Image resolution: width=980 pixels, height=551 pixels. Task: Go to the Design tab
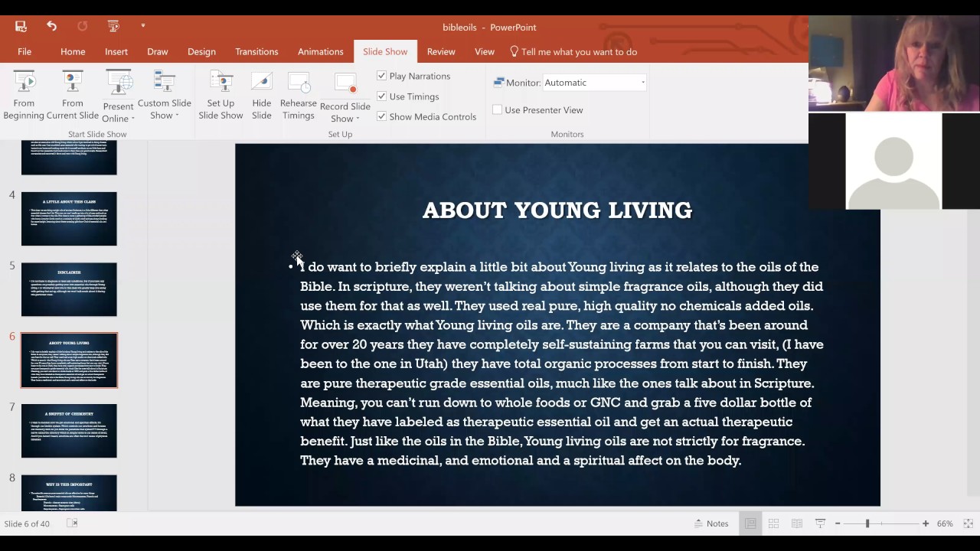[x=201, y=51]
